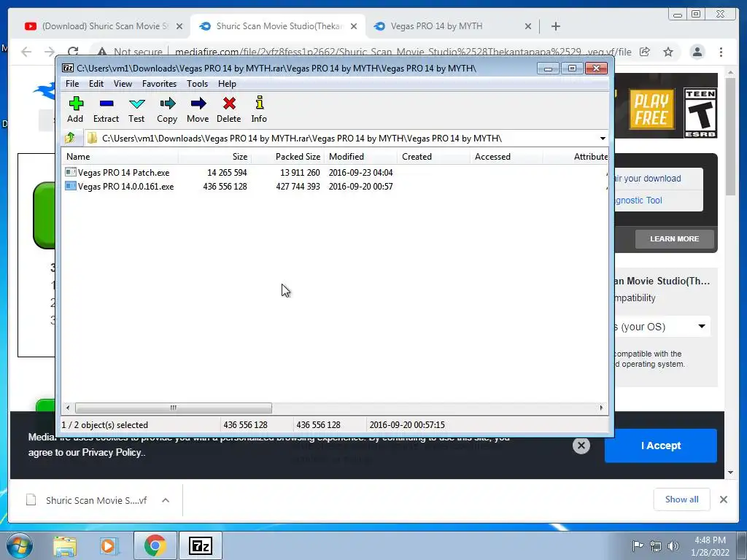Viewport: 747px width, 560px height.
Task: Go up one folder level icon
Action: 70,138
